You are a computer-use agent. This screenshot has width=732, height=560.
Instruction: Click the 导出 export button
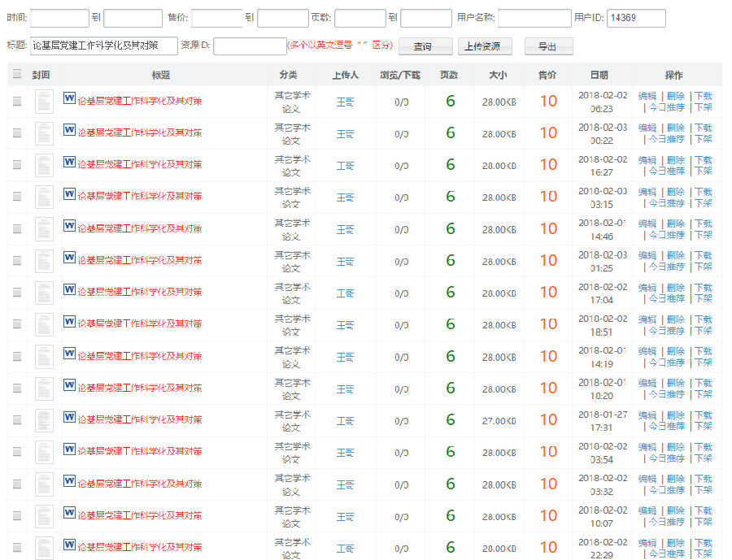[548, 46]
